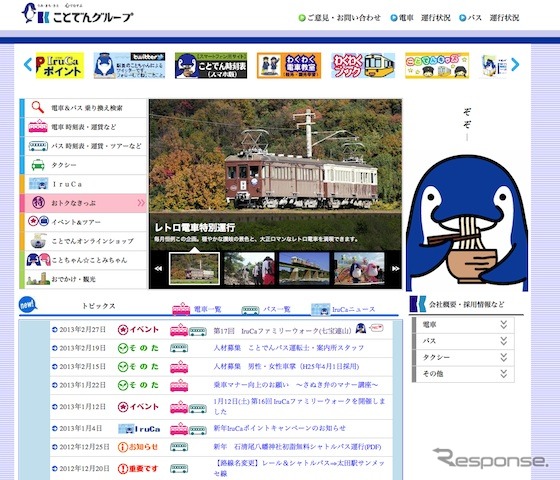Click the magnifier search icon
This screenshot has width=560, height=480.
pyautogui.click(x=38, y=107)
